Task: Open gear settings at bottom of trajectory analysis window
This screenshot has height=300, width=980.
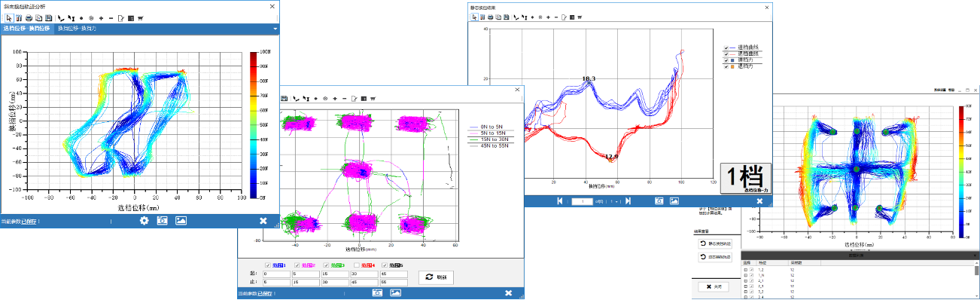Action: 144,220
